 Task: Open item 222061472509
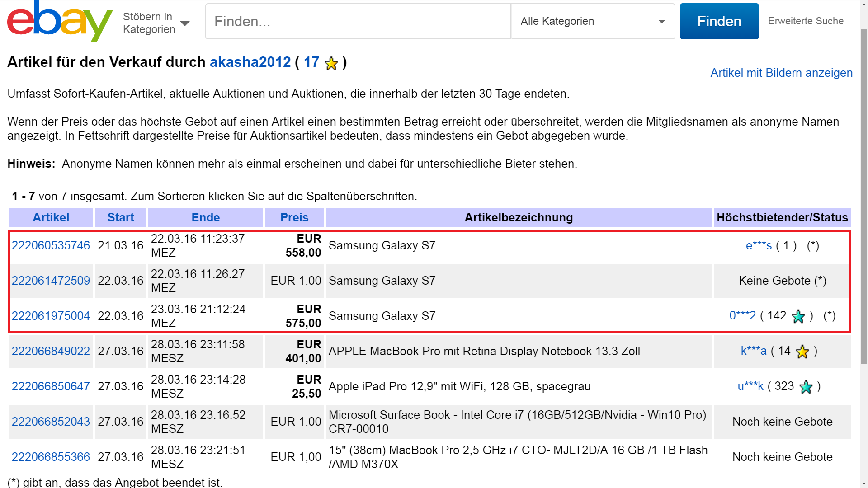click(51, 281)
